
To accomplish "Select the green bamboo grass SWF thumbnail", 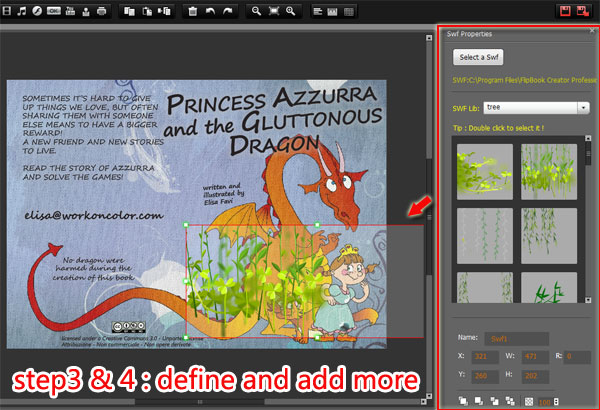I will pyautogui.click(x=549, y=172).
